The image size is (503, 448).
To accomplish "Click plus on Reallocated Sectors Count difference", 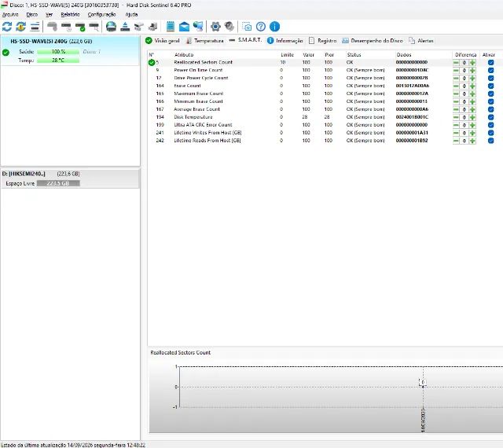I will point(472,63).
